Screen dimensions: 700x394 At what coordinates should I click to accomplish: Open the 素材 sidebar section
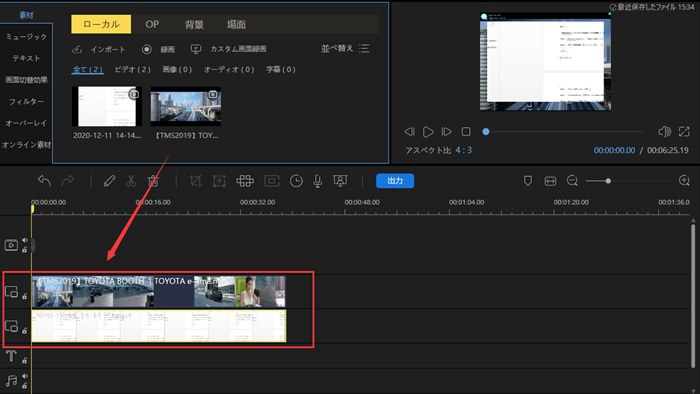(26, 15)
